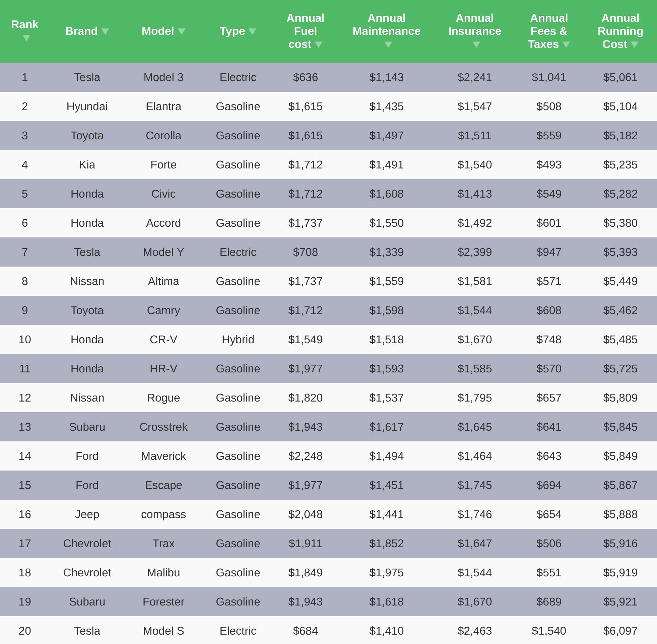Sort by Annual Fuel cost arrow
657x644 pixels.
coord(319,45)
